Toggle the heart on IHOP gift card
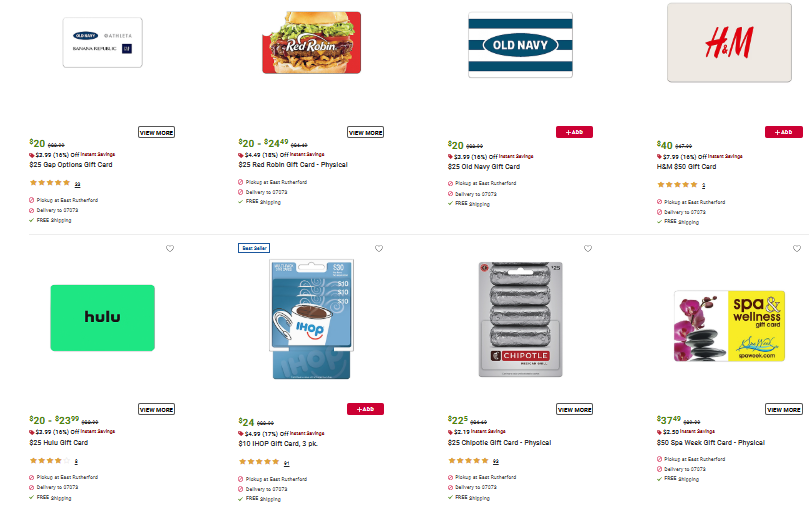 pos(379,248)
